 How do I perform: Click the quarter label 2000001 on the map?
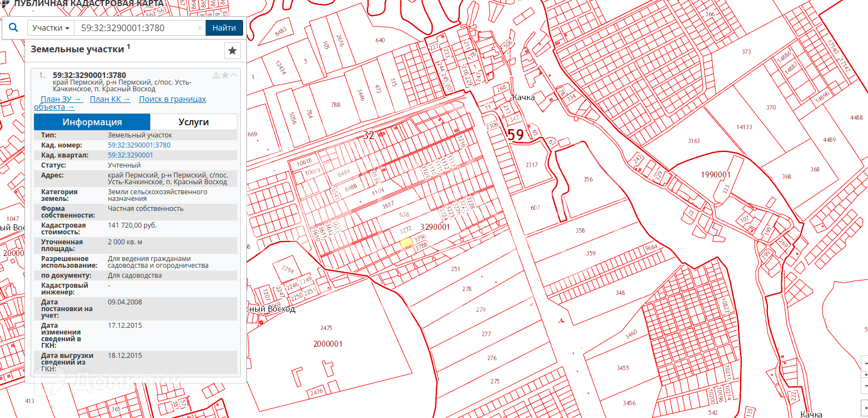tap(328, 344)
